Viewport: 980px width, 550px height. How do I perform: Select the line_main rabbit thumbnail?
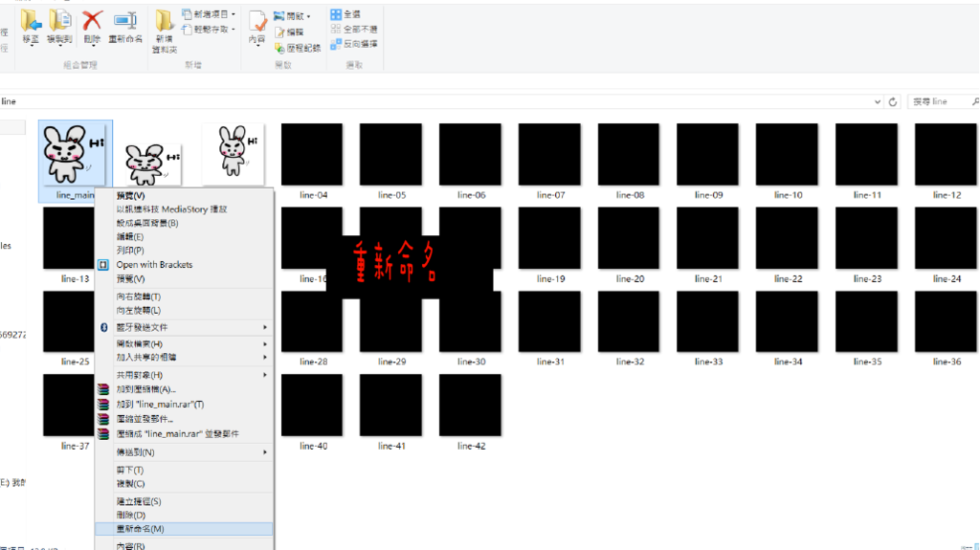(73, 154)
